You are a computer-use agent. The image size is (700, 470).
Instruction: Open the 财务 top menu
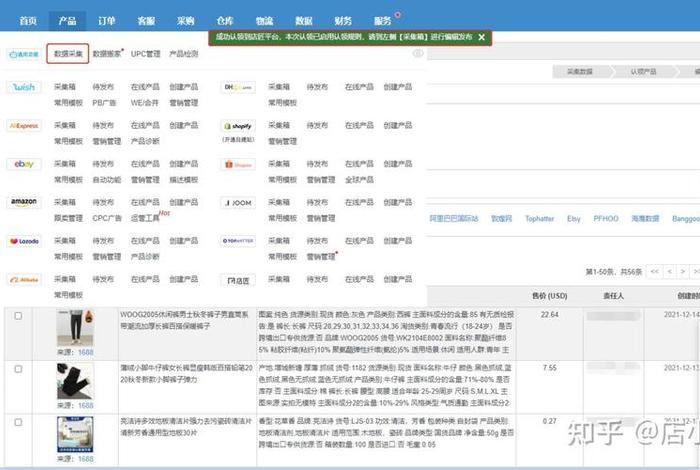click(x=343, y=21)
